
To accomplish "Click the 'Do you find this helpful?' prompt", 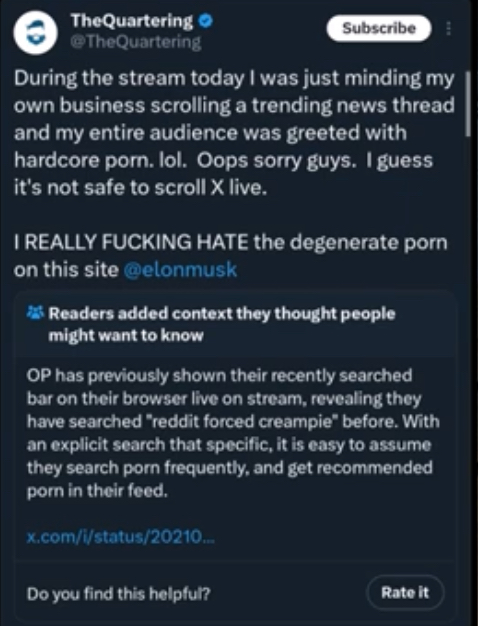I will 118,594.
